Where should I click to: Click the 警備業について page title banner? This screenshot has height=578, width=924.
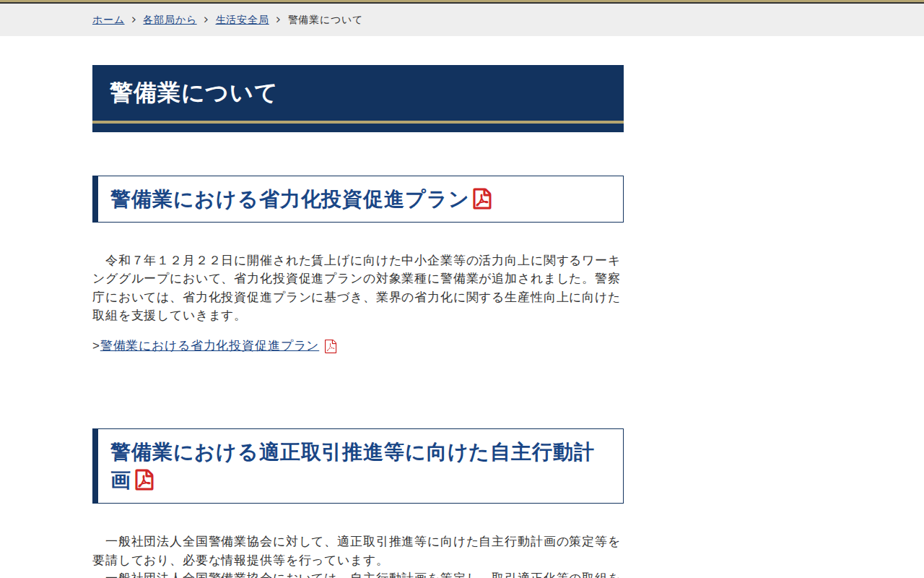coord(358,98)
